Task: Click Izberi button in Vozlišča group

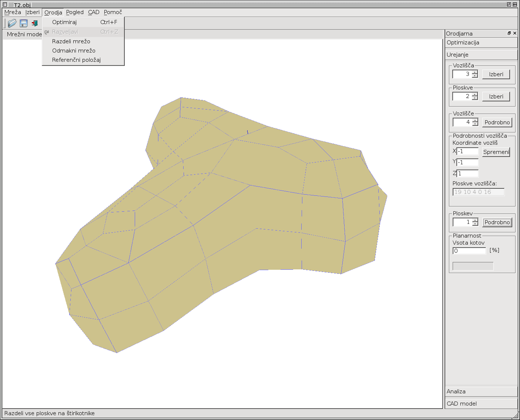Action: tap(496, 74)
